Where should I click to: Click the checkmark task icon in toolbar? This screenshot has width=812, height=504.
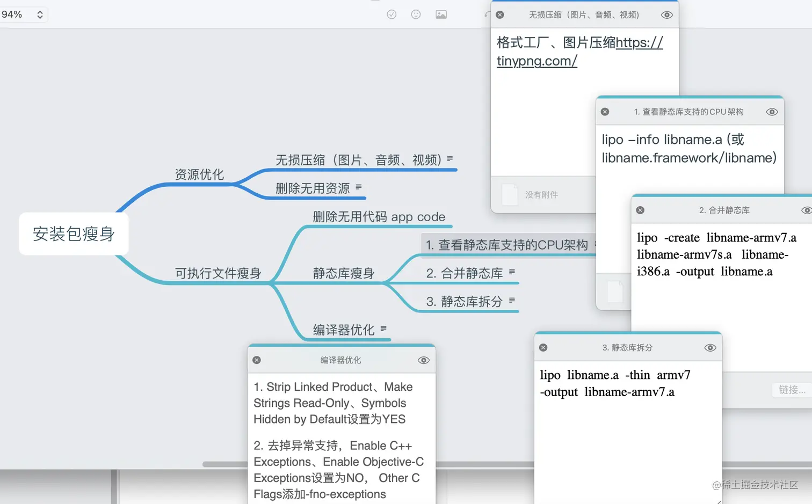coord(392,14)
